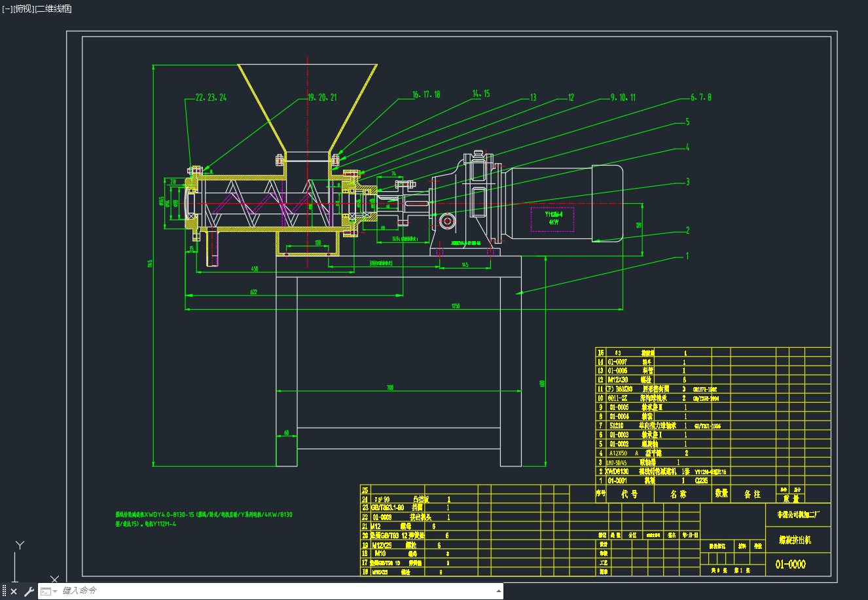Image resolution: width=868 pixels, height=600 pixels.
Task: Select the 代号 column header
Action: pyautogui.click(x=629, y=494)
